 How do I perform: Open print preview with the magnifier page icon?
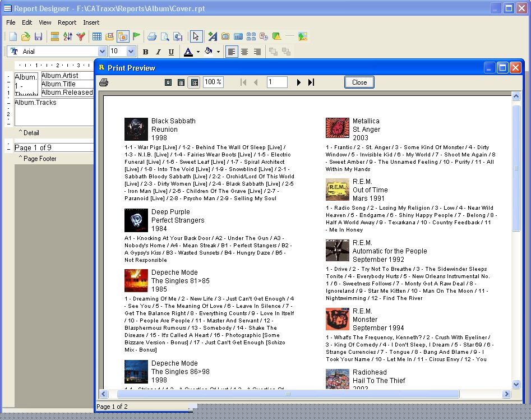click(165, 36)
